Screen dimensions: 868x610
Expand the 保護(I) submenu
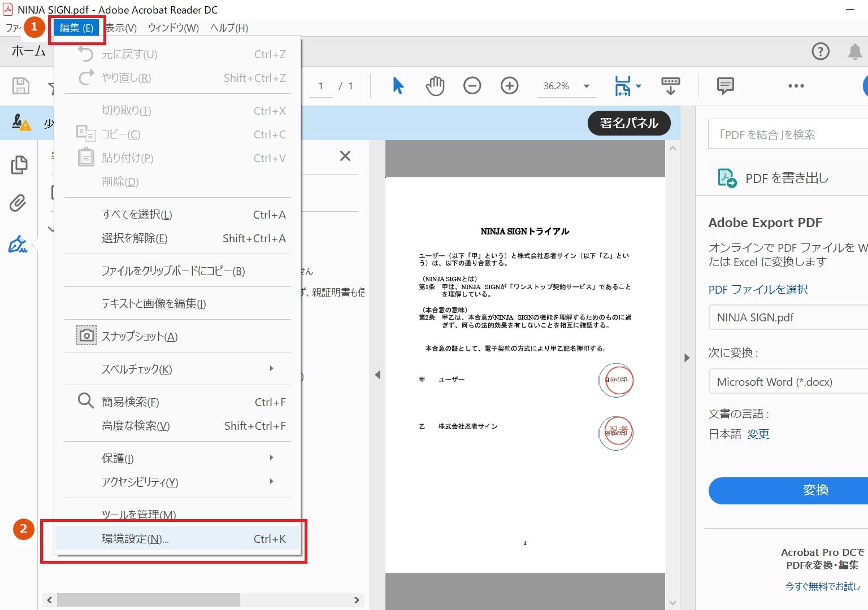click(x=177, y=459)
